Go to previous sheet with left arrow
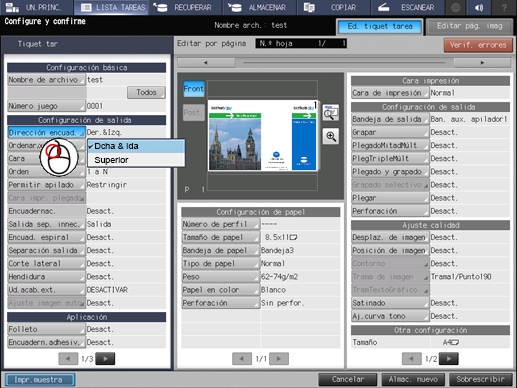This screenshot has height=388, width=517. coord(206,62)
